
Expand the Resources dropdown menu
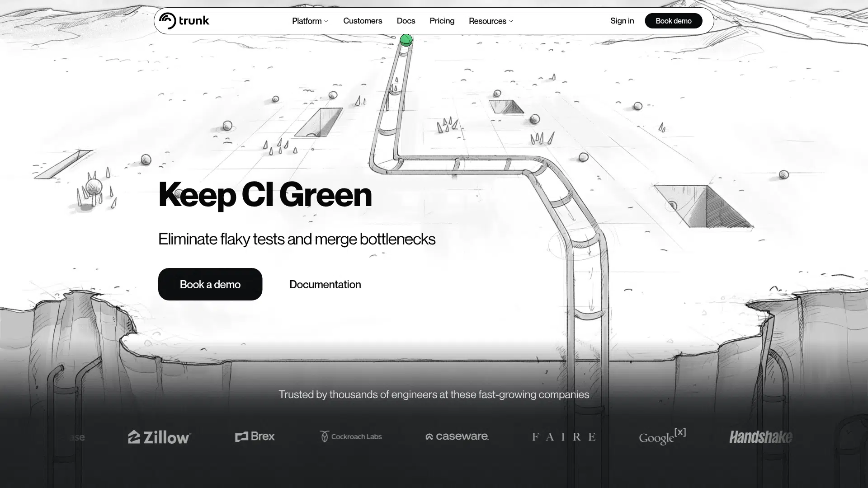click(488, 21)
